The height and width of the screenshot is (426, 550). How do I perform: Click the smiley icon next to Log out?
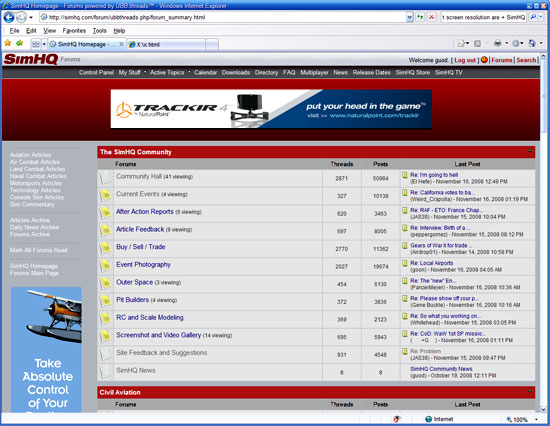pos(484,60)
